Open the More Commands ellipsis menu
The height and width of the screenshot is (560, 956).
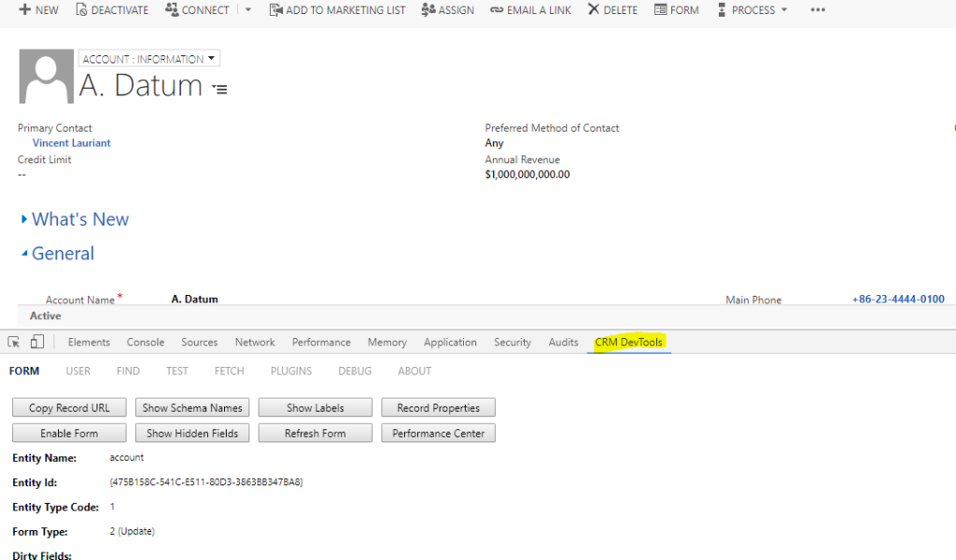tap(818, 9)
